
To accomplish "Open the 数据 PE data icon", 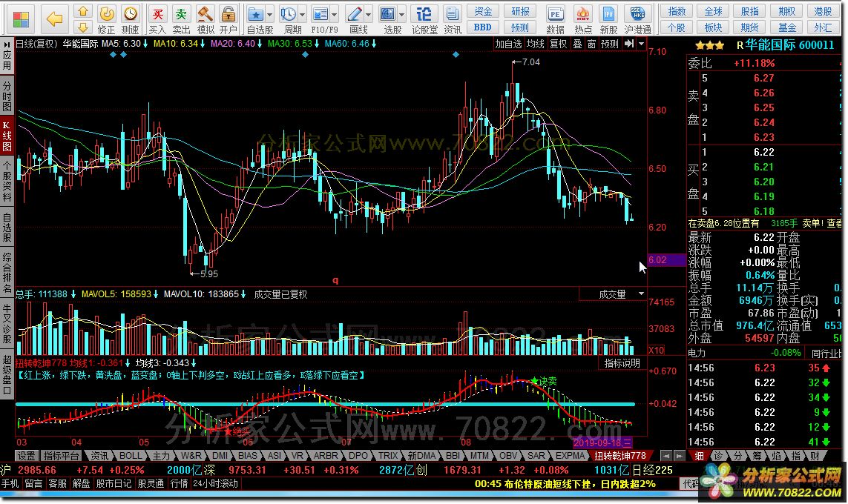I will [556, 19].
